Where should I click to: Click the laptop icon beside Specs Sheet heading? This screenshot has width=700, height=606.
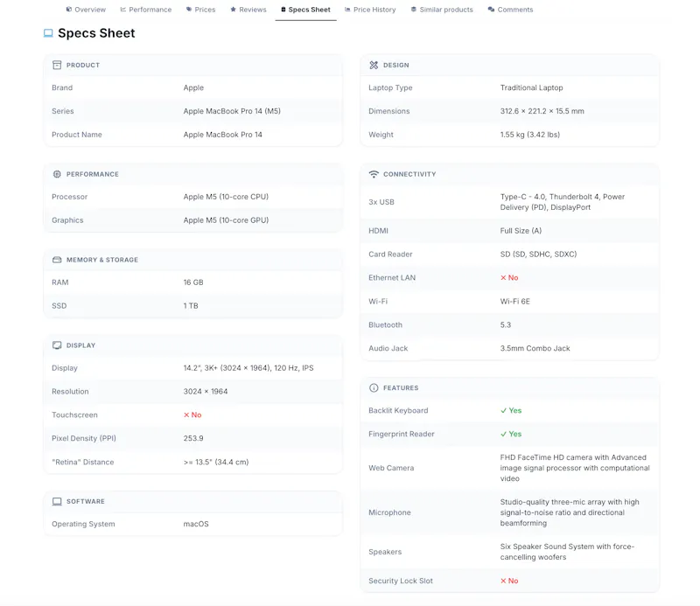click(48, 33)
